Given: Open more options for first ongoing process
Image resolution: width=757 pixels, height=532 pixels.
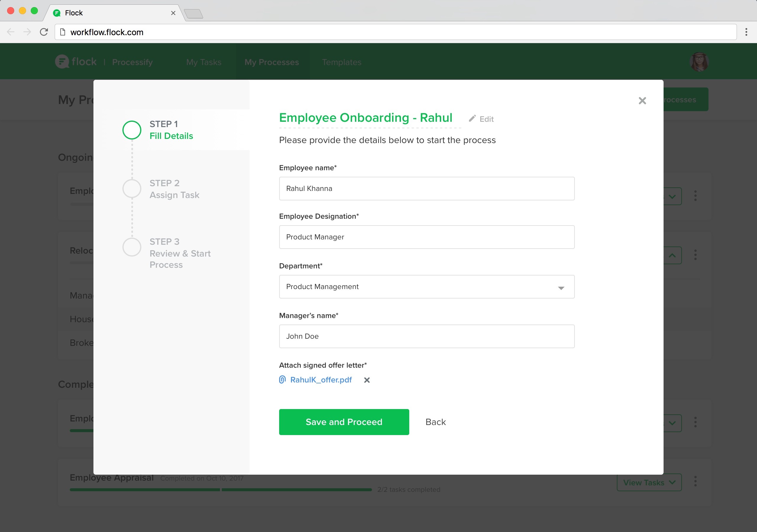Looking at the screenshot, I should click(x=695, y=196).
